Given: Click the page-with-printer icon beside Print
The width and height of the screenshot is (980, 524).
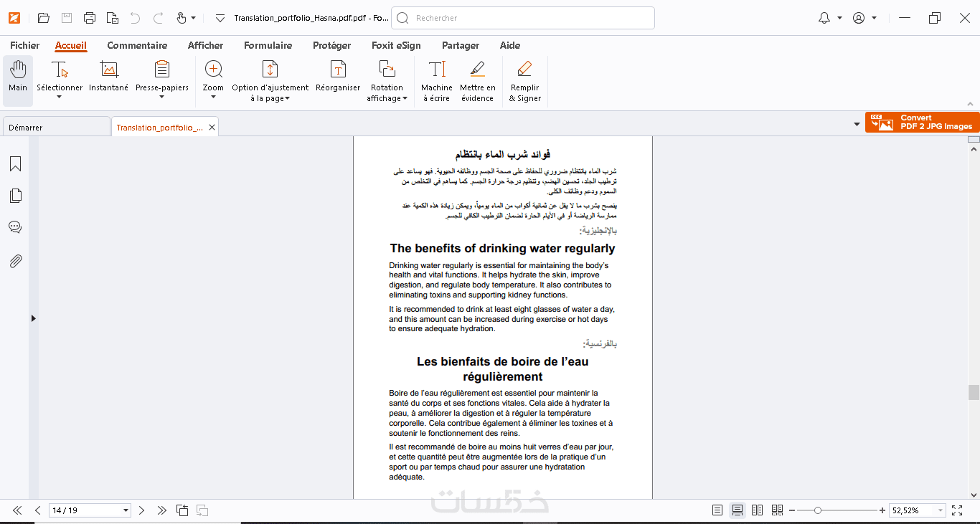Looking at the screenshot, I should click(x=113, y=18).
